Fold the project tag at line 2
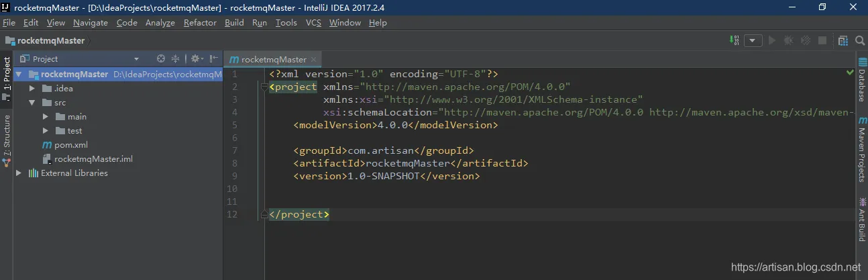The height and width of the screenshot is (280, 868). (x=264, y=87)
